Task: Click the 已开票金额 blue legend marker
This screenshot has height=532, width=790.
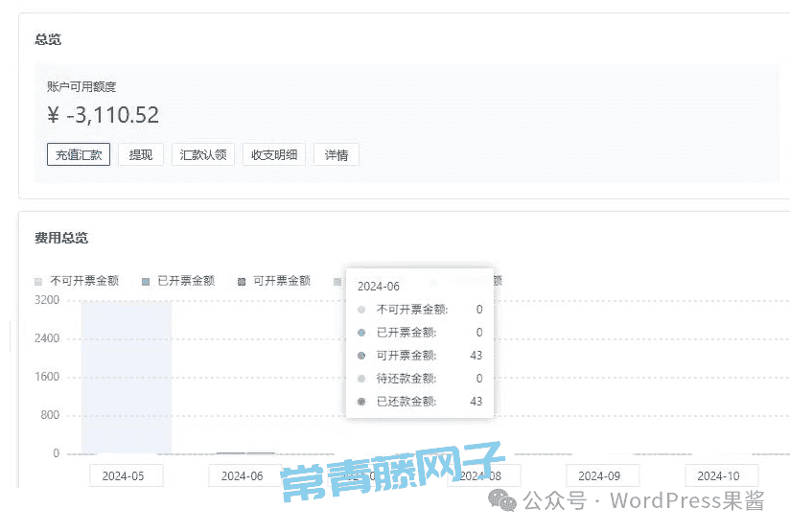Action: coord(146,282)
